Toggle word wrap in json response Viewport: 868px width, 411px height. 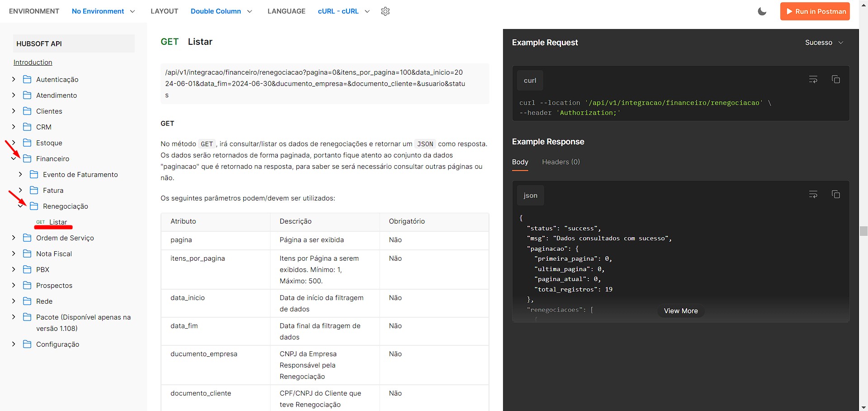coord(813,195)
